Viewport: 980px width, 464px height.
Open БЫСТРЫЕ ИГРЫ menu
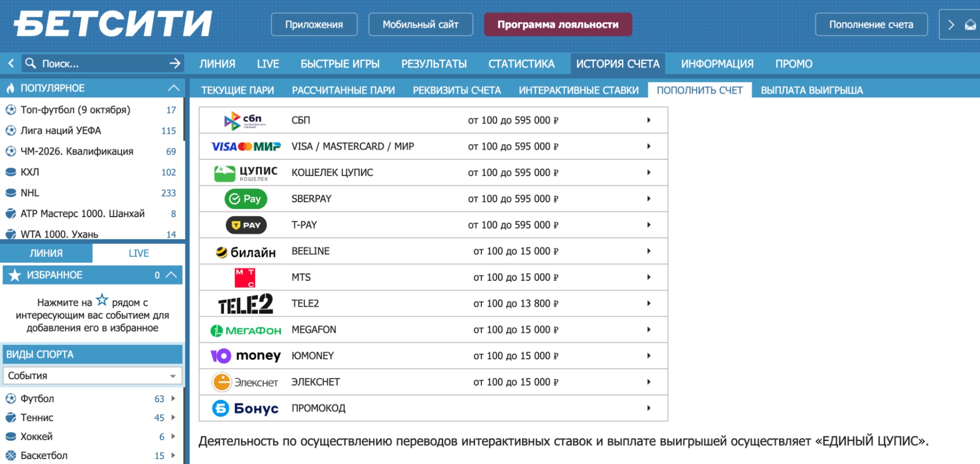(340, 64)
